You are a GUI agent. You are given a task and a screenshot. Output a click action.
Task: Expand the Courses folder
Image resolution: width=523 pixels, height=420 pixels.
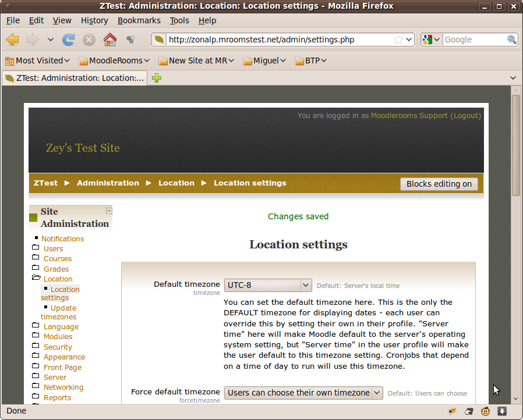[36, 257]
